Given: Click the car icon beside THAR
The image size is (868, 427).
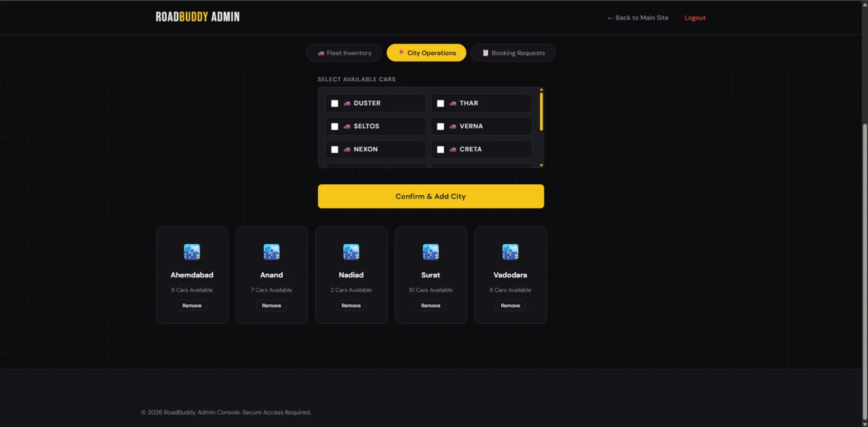Looking at the screenshot, I should pyautogui.click(x=453, y=104).
